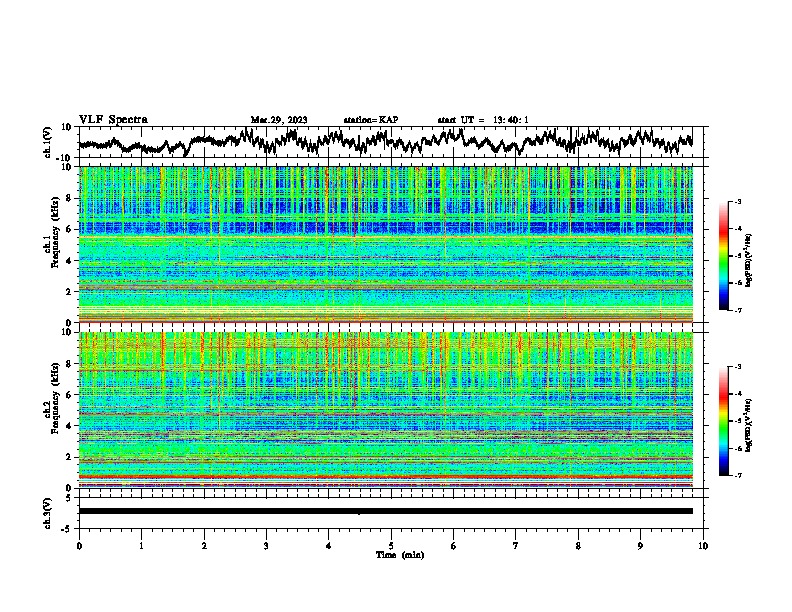Click the ch.3(V) black signal bar
This screenshot has width=792, height=612.
click(386, 511)
